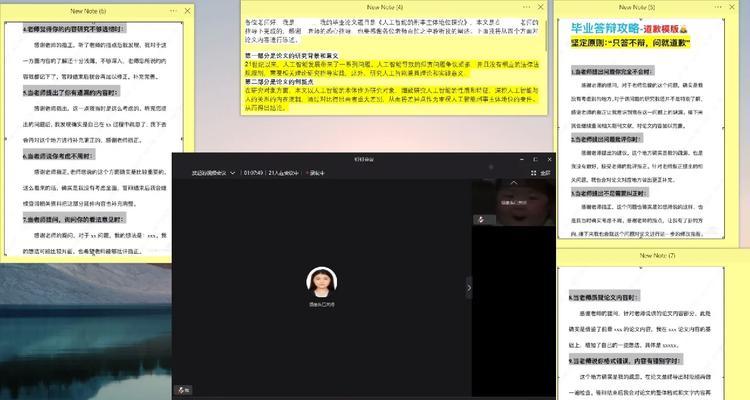The width and height of the screenshot is (750, 400).
Task: Close the New Note (3) sticky note
Action: 732,7
